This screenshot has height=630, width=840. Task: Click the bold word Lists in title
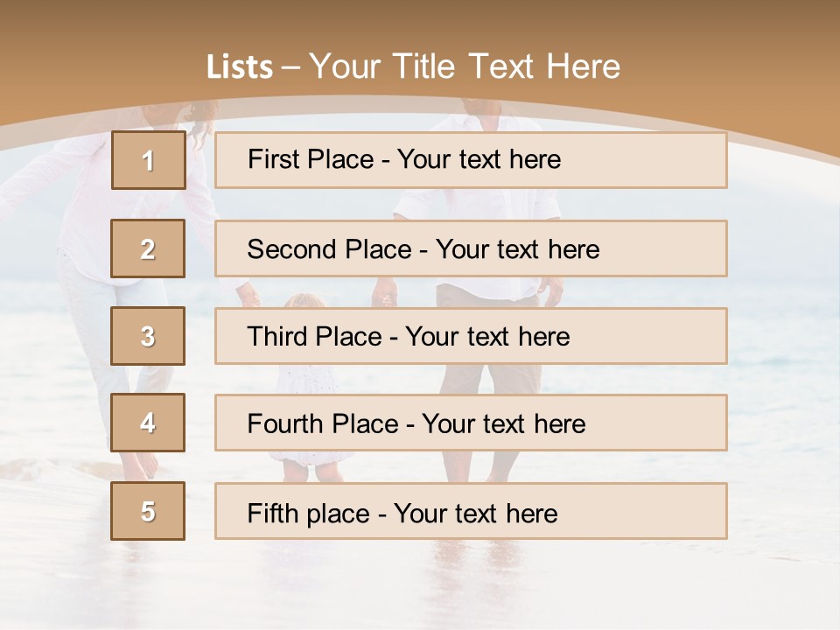[x=240, y=67]
